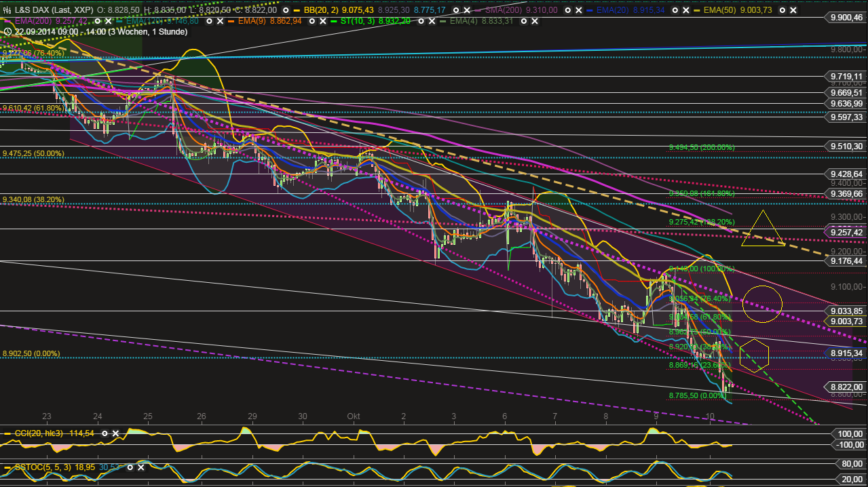Screen dimensions: 868x487
Task: Open settings circle for EMA(200) indicator
Action: (x=97, y=21)
